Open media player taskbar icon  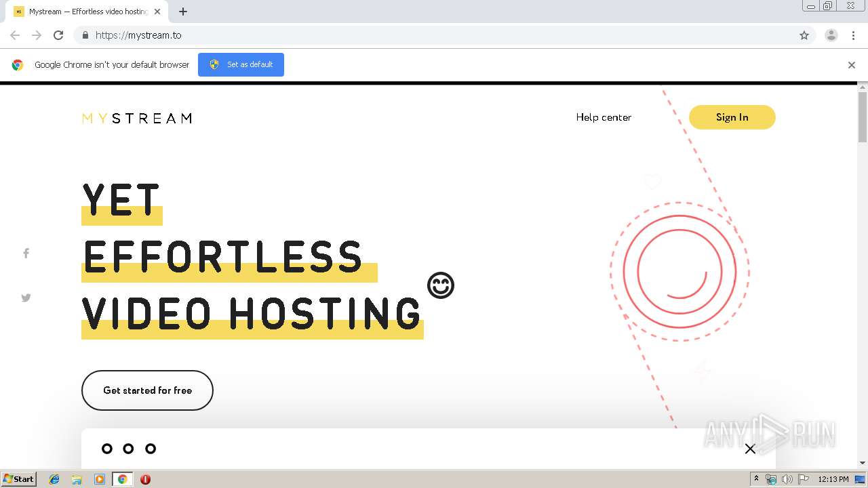point(100,479)
